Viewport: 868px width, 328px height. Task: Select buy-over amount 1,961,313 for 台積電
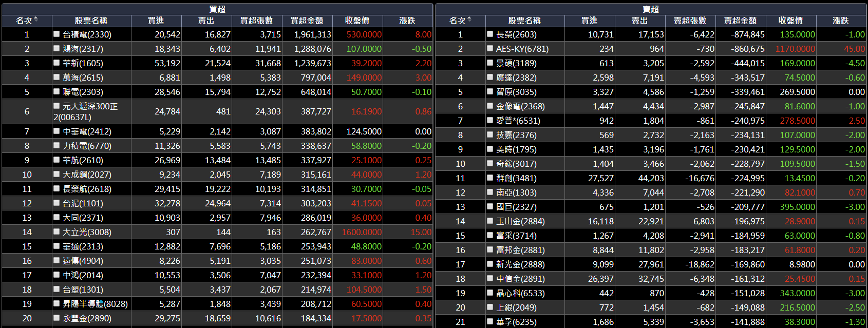pyautogui.click(x=312, y=34)
